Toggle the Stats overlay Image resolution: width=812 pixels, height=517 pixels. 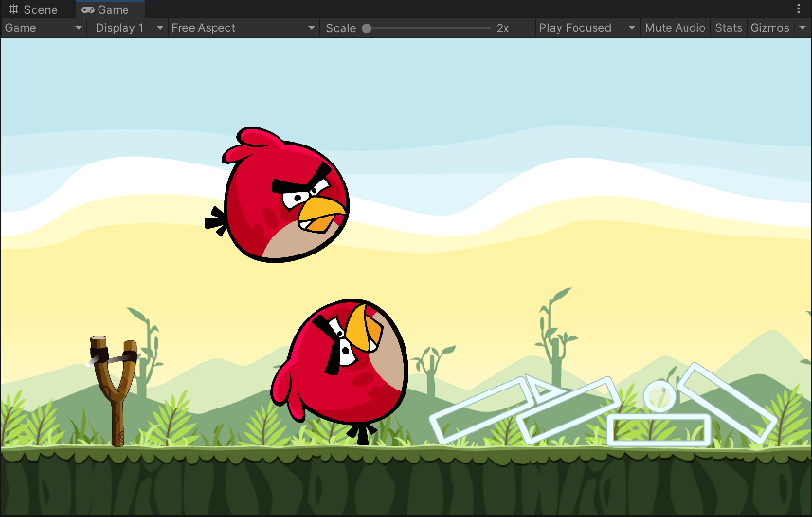(729, 28)
